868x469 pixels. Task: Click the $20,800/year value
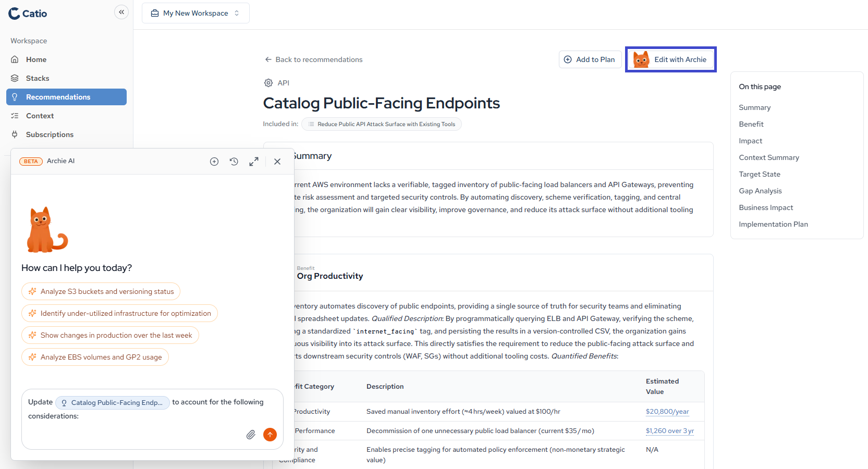(667, 411)
